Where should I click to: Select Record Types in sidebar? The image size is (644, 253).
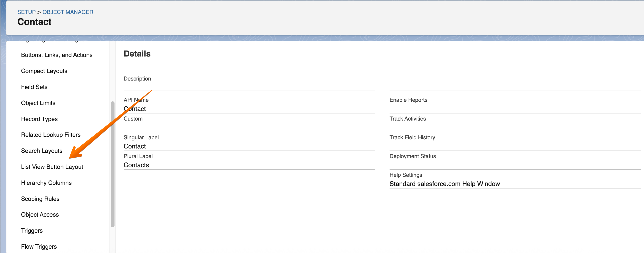[x=39, y=119]
